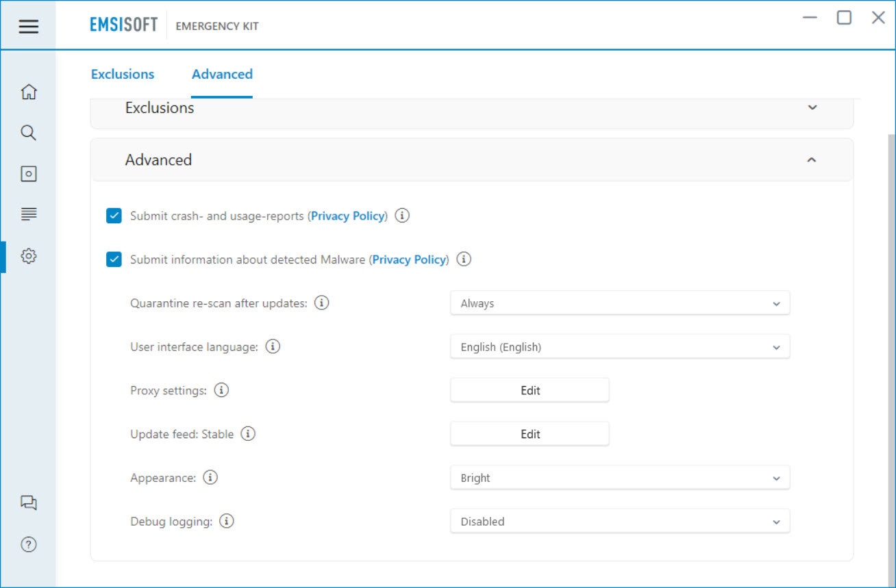The width and height of the screenshot is (896, 588).
Task: Show info for Debug logging
Action: point(227,521)
